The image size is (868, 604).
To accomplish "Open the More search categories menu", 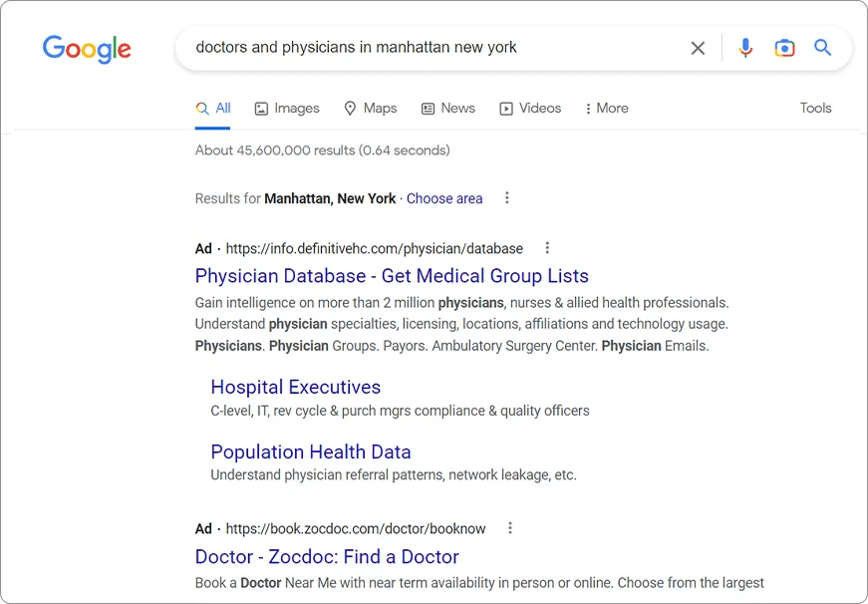I will (606, 108).
